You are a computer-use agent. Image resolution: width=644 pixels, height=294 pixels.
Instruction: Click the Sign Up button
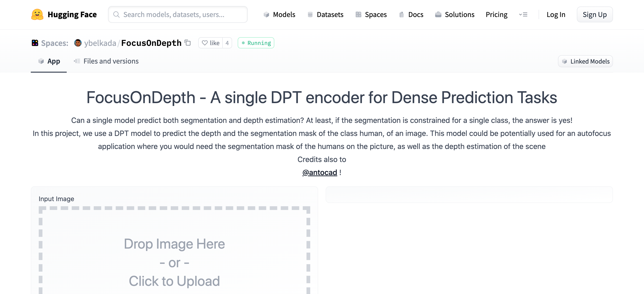click(x=595, y=14)
